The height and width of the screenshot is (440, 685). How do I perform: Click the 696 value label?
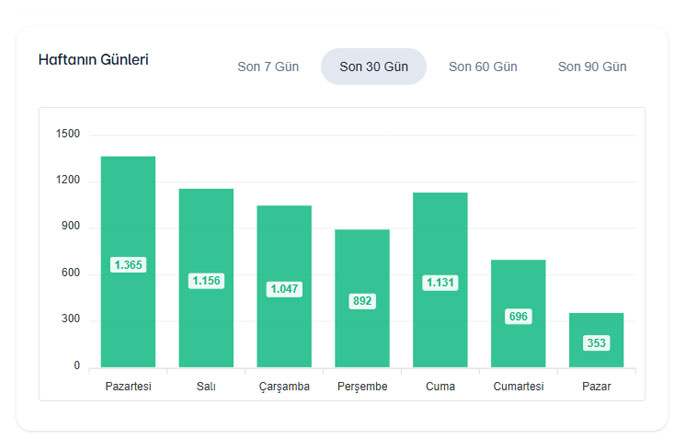tap(518, 316)
